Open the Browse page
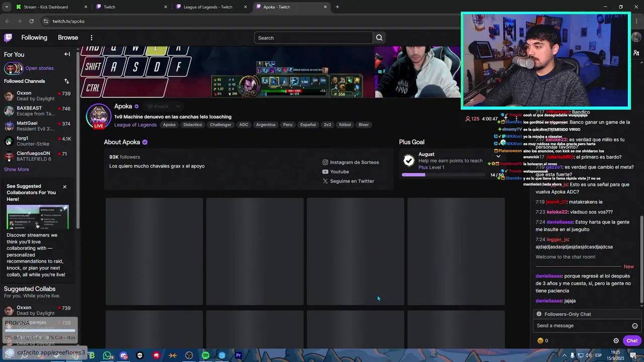The height and width of the screenshot is (362, 644). pos(68,38)
